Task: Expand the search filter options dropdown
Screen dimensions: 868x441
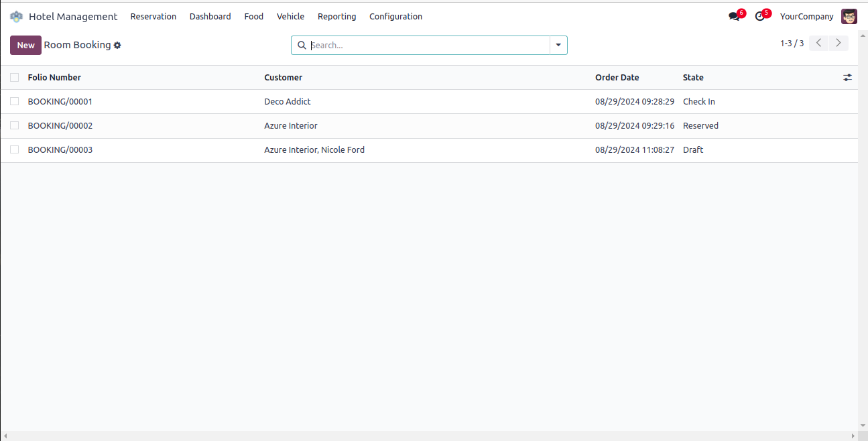Action: click(558, 46)
